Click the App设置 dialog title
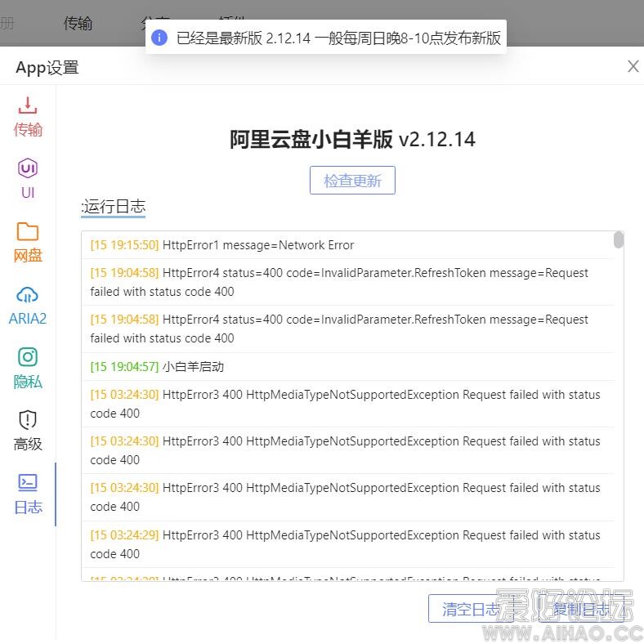The image size is (644, 644). (47, 67)
